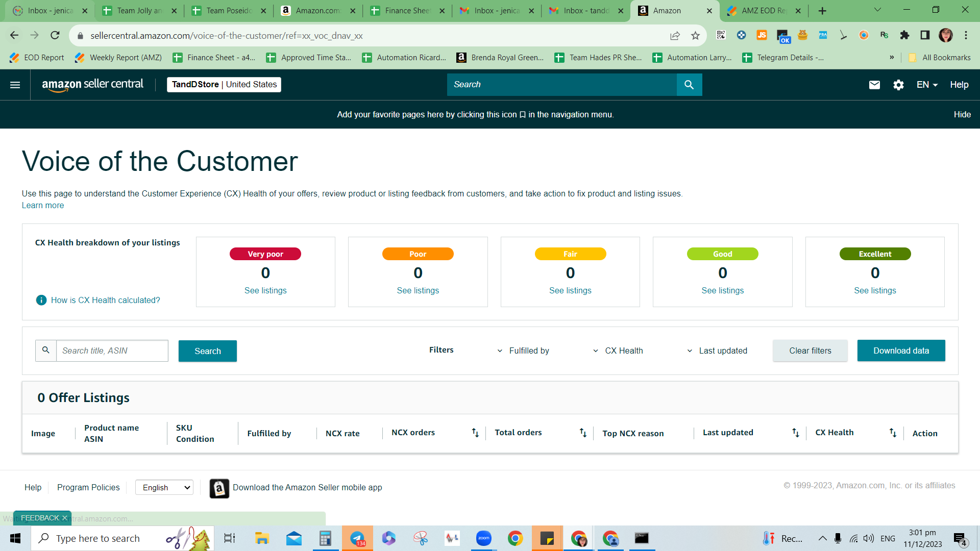The width and height of the screenshot is (980, 551).
Task: Click the Search title, ASIN input field
Action: pyautogui.click(x=112, y=351)
